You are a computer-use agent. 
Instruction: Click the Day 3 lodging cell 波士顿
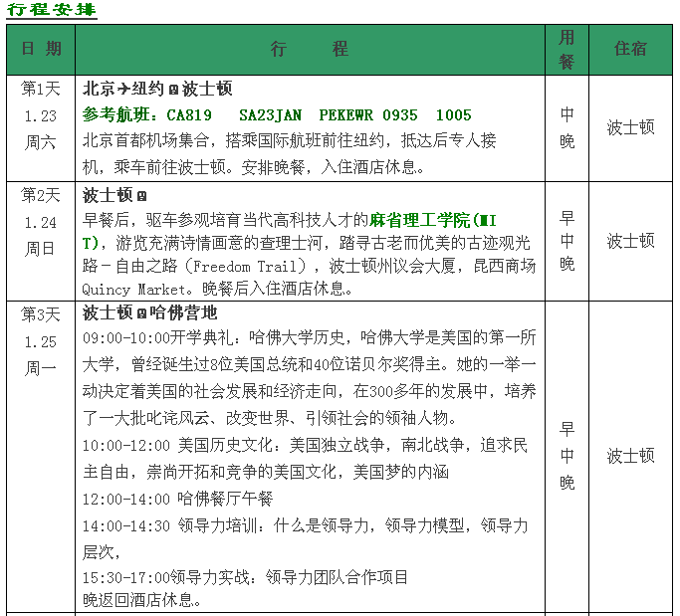(x=630, y=456)
